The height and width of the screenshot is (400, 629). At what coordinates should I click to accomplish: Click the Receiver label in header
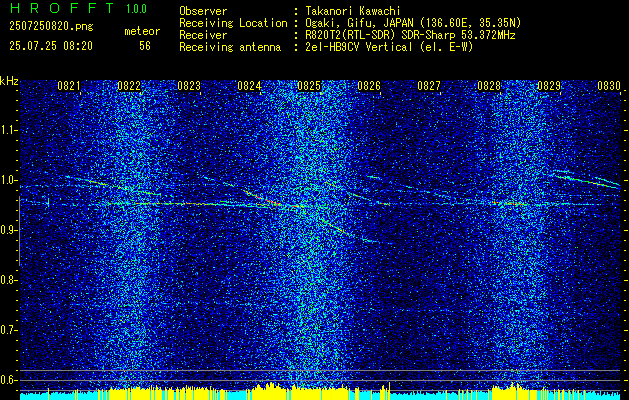[203, 35]
